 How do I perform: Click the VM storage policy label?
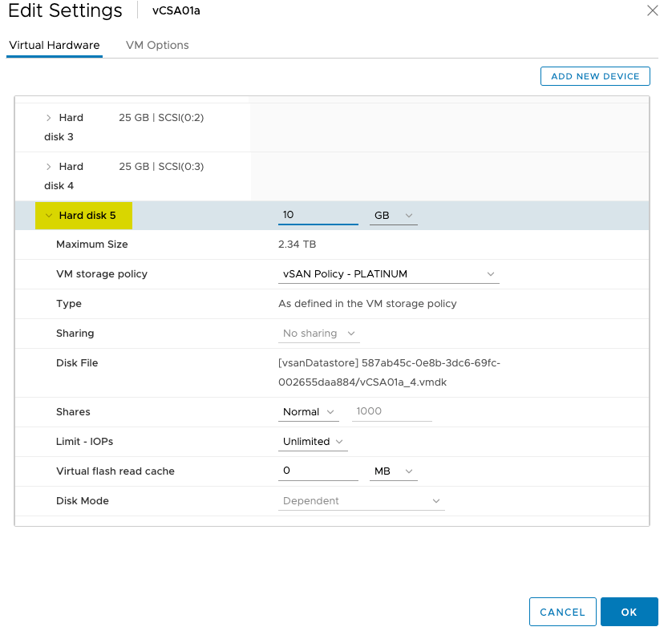click(x=102, y=274)
